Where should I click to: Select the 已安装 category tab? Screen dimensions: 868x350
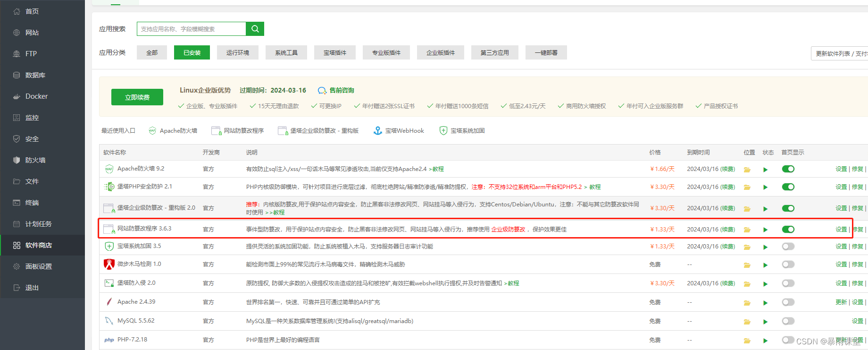click(192, 52)
